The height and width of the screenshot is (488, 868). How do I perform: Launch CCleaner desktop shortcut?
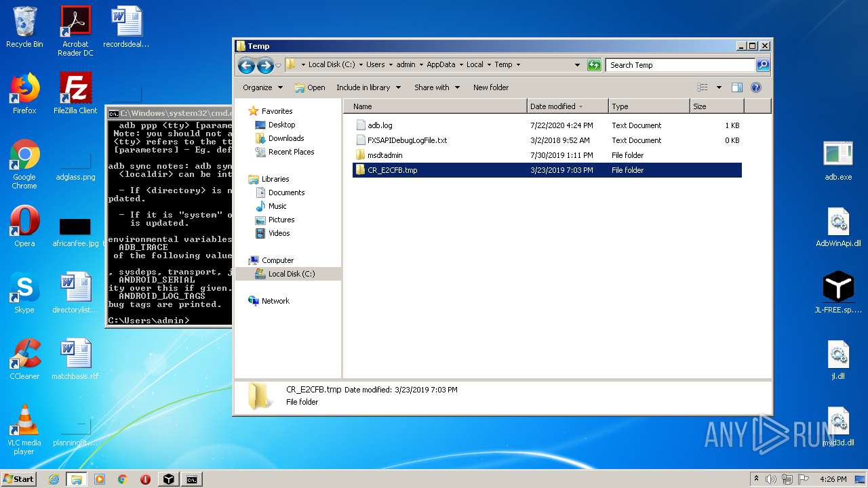[x=24, y=359]
